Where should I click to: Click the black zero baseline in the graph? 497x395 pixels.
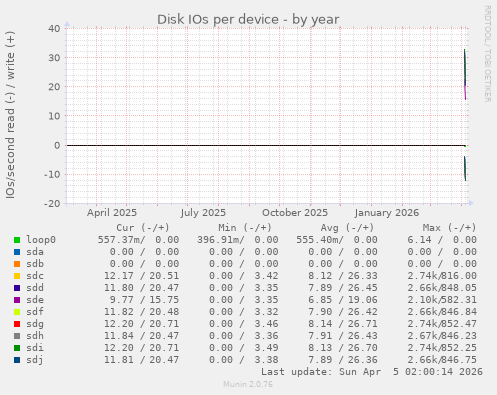pos(266,145)
